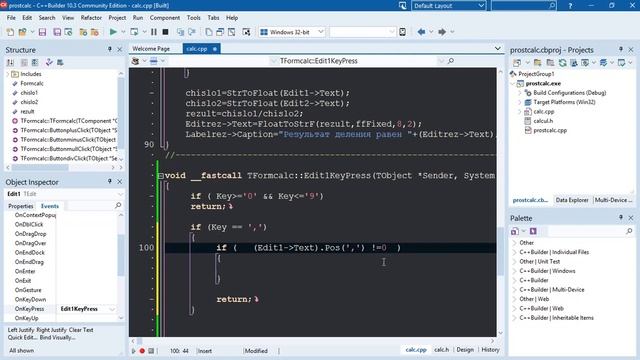The height and width of the screenshot is (360, 640).
Task: Click the device preview icon beside the empty combo
Action: click(x=402, y=32)
